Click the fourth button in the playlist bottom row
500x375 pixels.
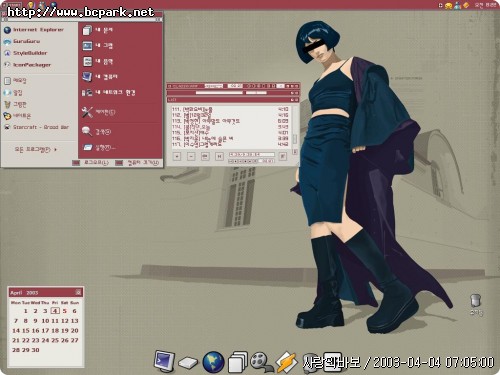coord(219,156)
